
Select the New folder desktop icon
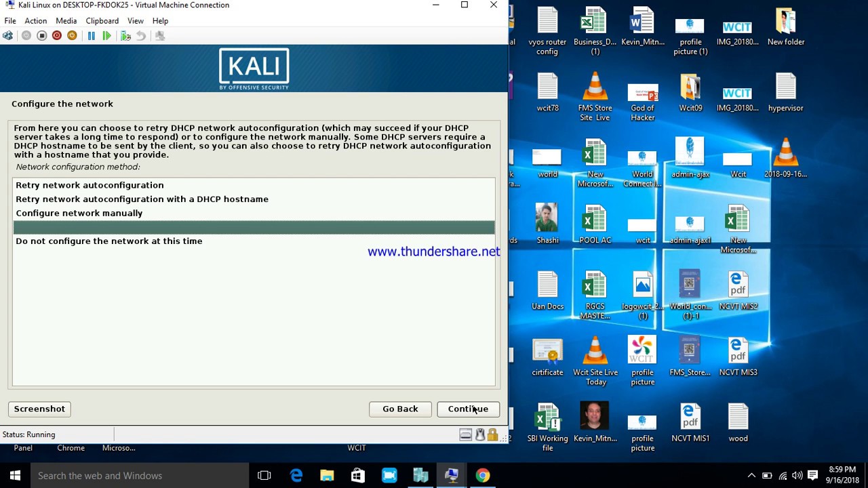pyautogui.click(x=786, y=27)
